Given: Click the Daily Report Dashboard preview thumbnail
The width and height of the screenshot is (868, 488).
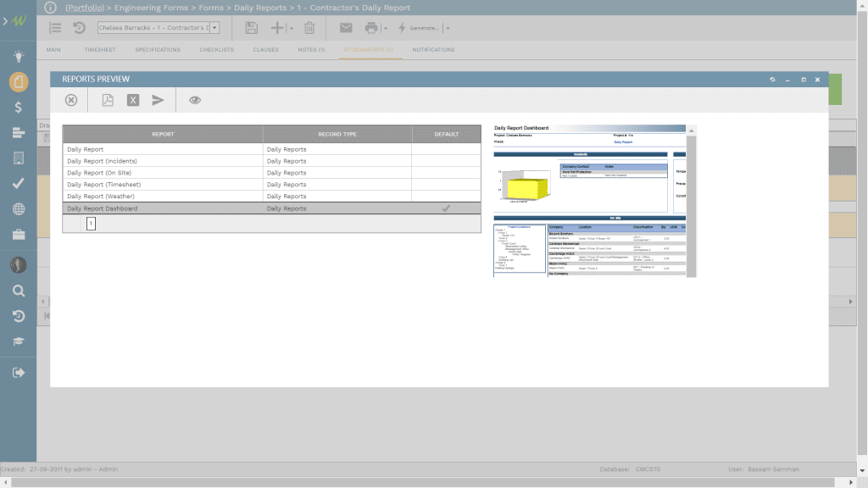Looking at the screenshot, I should 590,201.
